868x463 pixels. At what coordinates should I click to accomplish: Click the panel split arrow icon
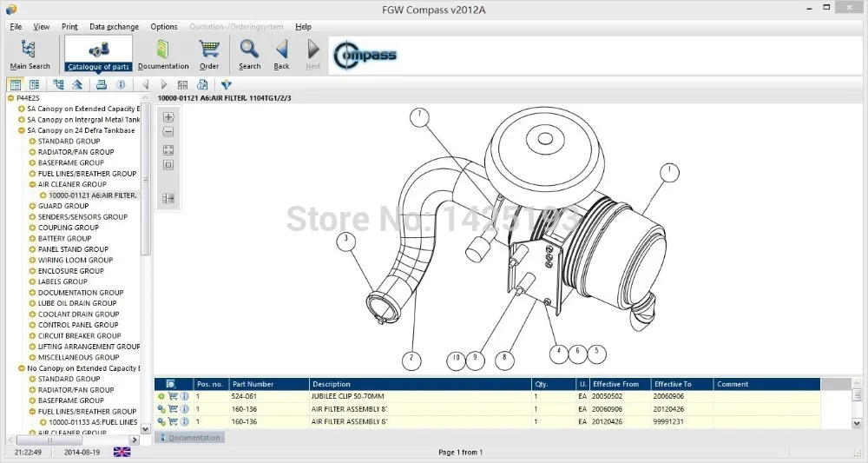168,198
